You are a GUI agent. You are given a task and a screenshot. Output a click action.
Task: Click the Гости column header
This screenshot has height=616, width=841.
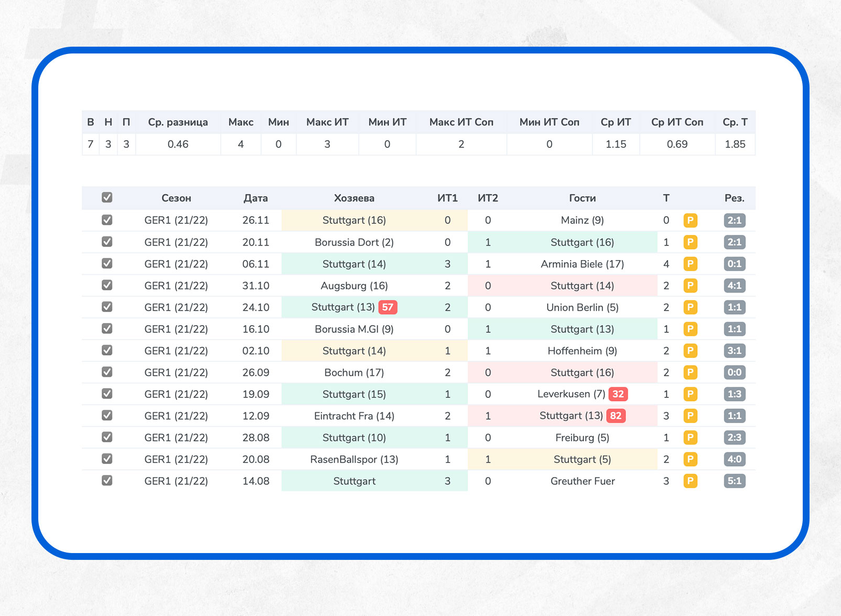point(582,198)
